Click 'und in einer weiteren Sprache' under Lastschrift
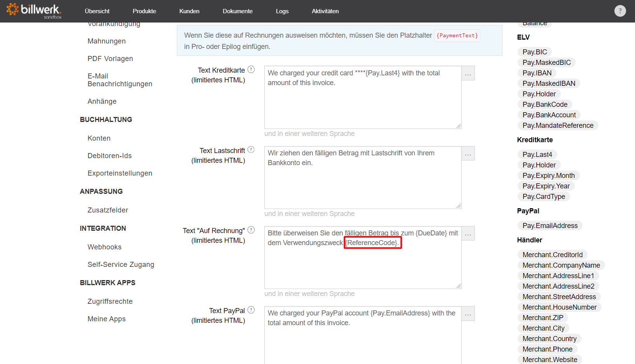 click(309, 214)
